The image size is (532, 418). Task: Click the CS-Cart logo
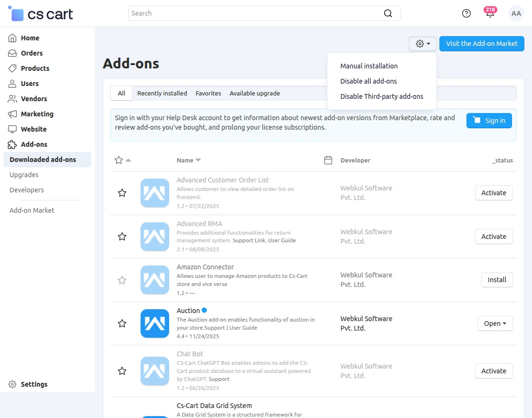coord(41,14)
